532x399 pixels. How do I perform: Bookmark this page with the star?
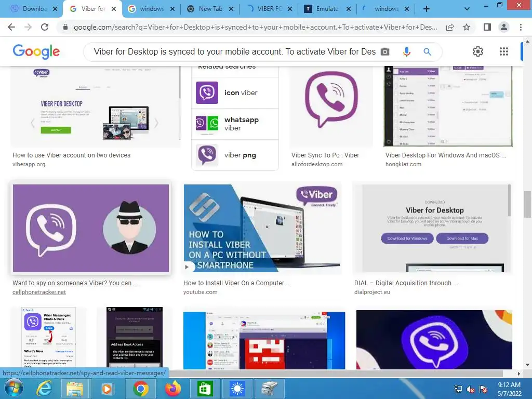click(x=467, y=27)
